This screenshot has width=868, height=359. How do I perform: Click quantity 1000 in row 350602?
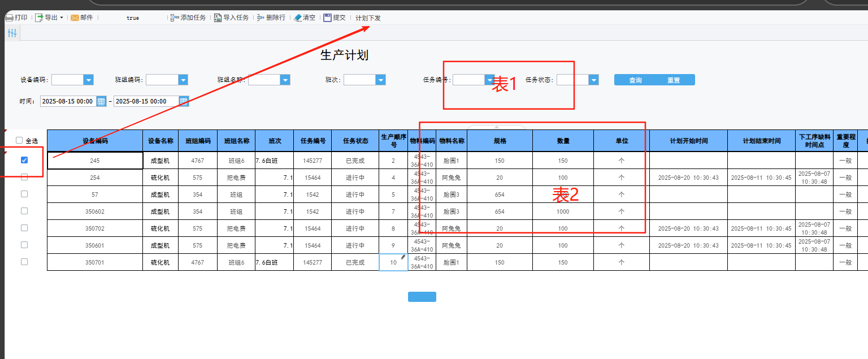(x=563, y=211)
